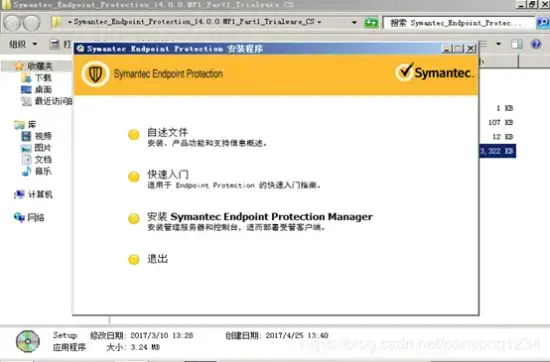Click the Symantec shield logo in banner

tap(95, 74)
